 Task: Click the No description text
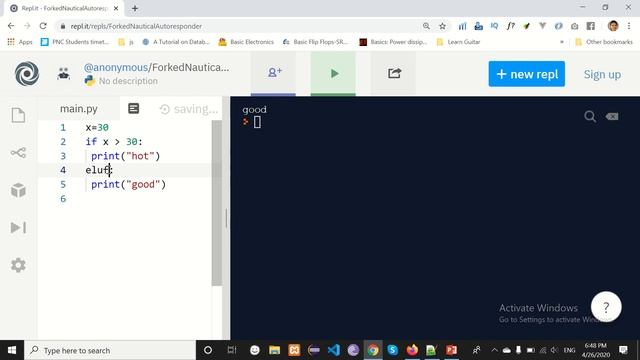[128, 81]
